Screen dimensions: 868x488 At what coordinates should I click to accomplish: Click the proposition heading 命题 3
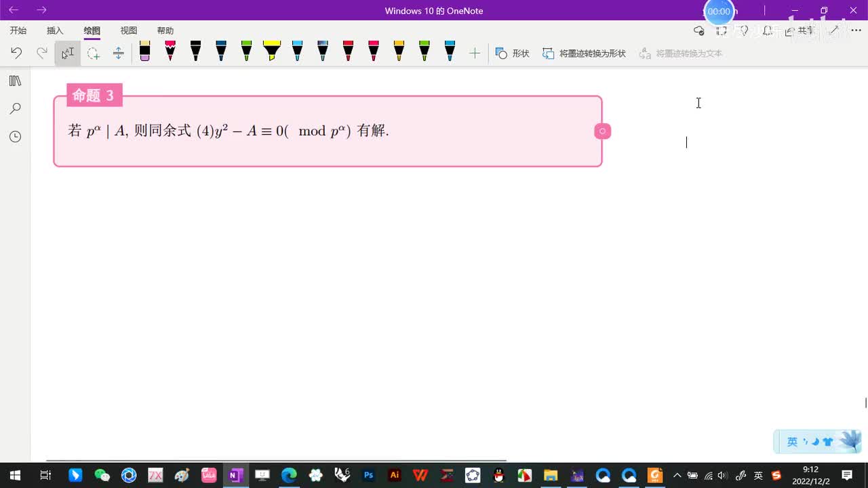click(94, 96)
